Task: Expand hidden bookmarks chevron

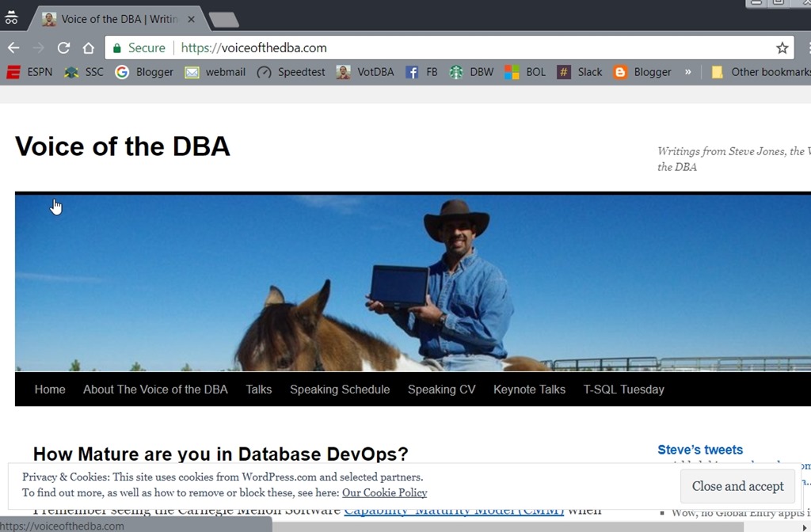Action: click(687, 71)
